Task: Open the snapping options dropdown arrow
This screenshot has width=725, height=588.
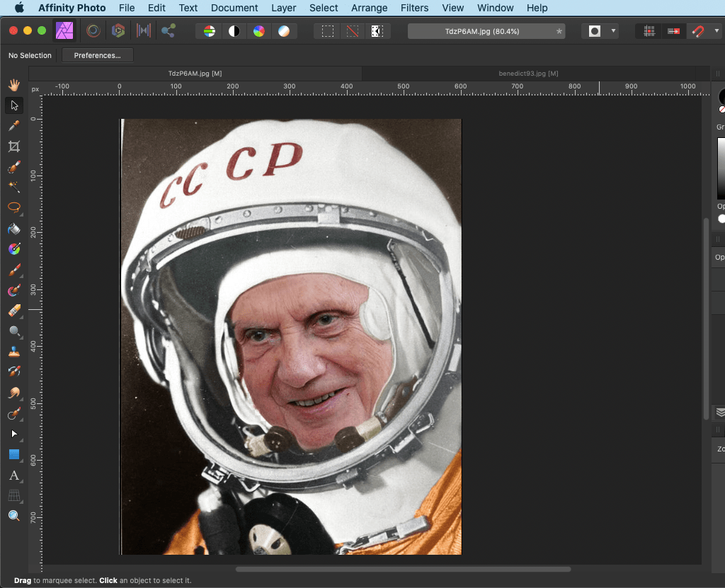Action: coord(717,31)
